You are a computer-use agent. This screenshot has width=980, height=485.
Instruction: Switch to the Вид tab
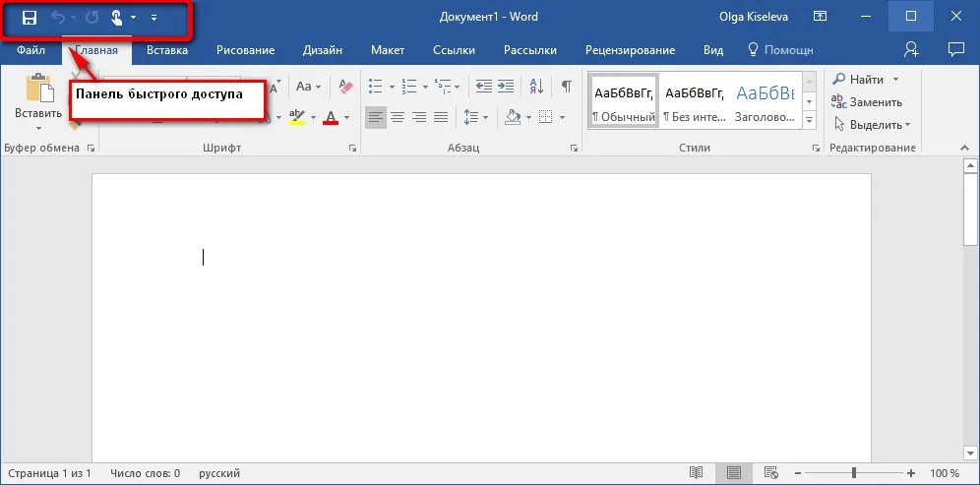click(x=713, y=50)
